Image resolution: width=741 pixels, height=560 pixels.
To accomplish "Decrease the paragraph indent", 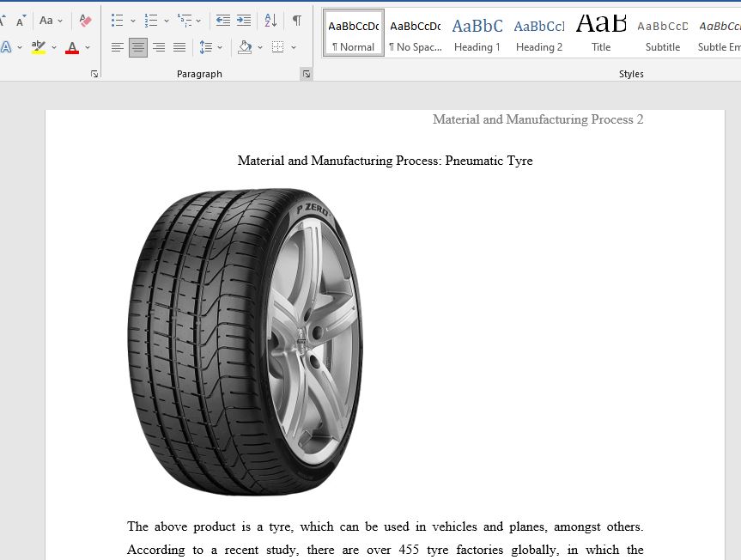I will tap(222, 21).
